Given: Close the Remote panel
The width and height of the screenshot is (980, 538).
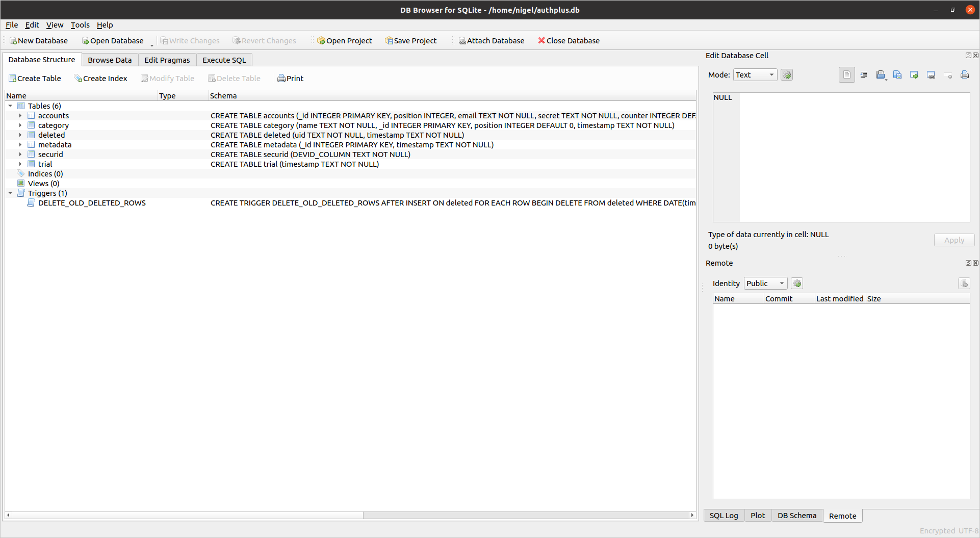Looking at the screenshot, I should pyautogui.click(x=975, y=263).
